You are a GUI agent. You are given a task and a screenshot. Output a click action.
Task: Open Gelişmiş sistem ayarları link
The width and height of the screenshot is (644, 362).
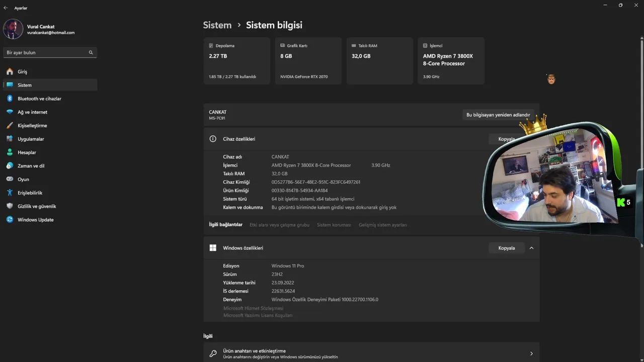[383, 225]
